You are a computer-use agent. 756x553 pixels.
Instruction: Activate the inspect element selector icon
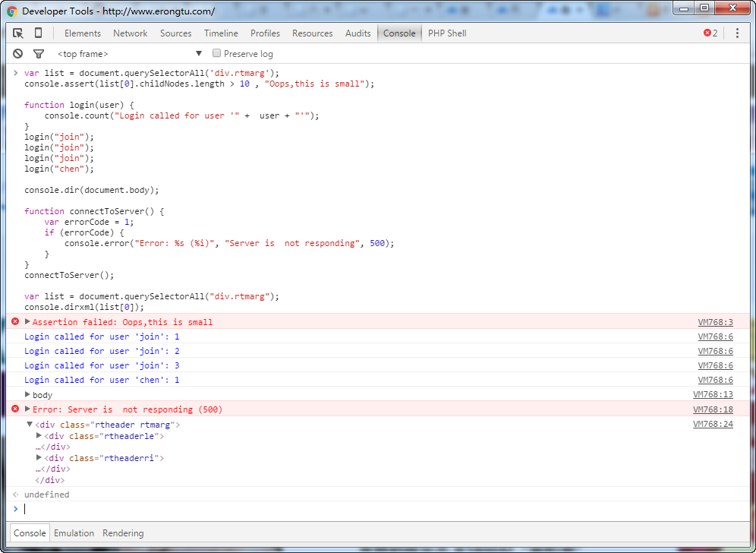pyautogui.click(x=18, y=33)
